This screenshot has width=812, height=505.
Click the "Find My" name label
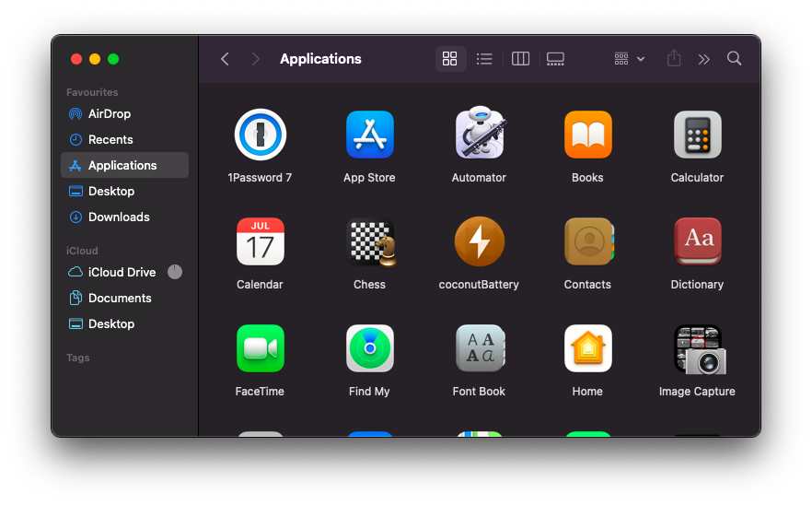[369, 391]
